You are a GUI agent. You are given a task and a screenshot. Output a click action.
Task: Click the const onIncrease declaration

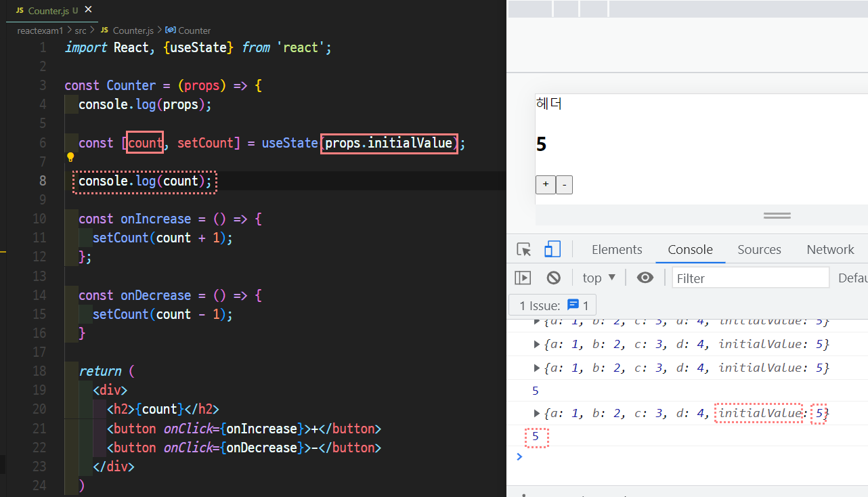170,219
